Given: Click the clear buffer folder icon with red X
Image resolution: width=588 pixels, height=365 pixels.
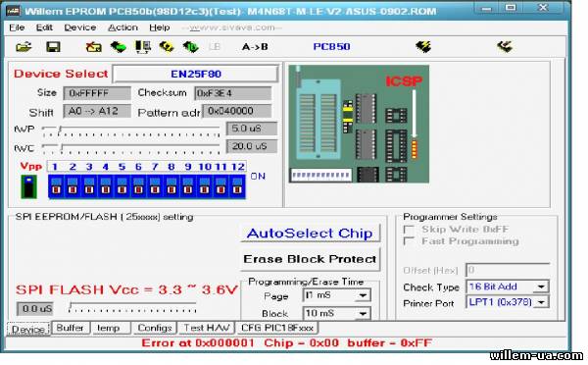Looking at the screenshot, I should (93, 47).
